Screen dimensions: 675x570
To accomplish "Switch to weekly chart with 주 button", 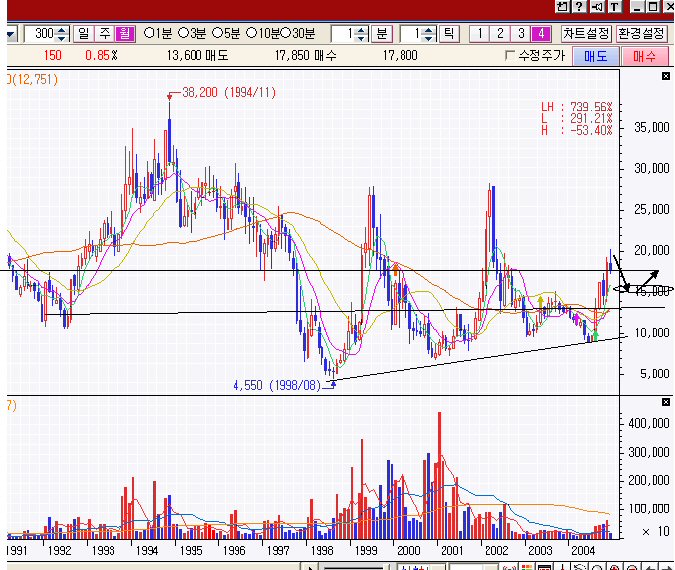I will click(105, 34).
